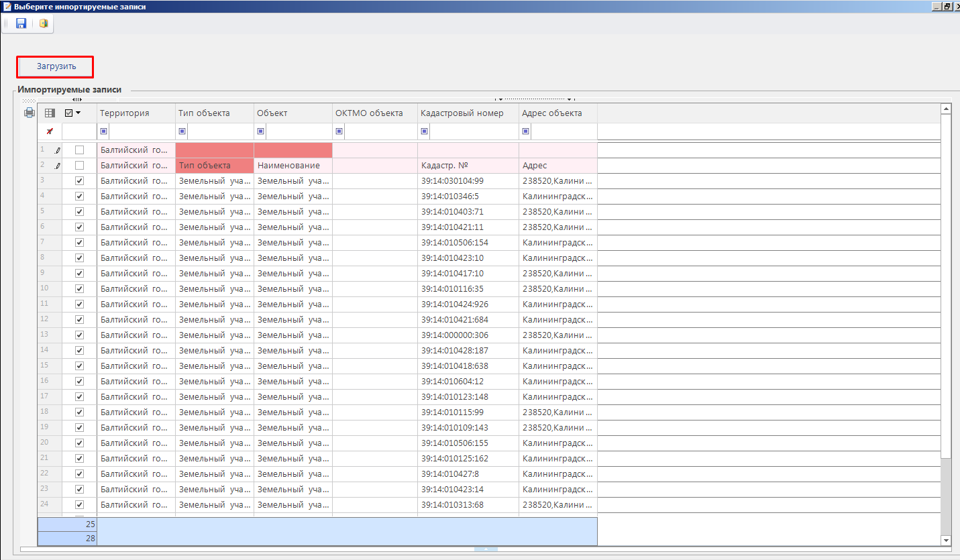Screen dimensions: 960x560
Task: Click the yellow book icon in the toolbar
Action: coord(44,23)
